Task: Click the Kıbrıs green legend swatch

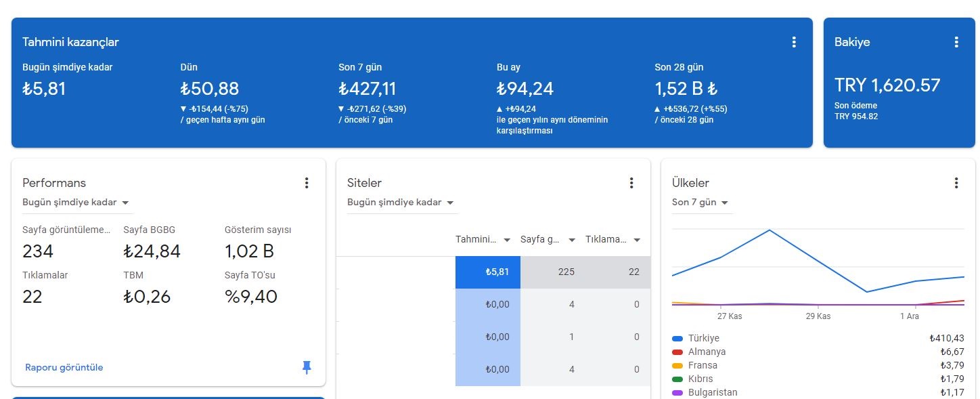Action: tap(677, 379)
